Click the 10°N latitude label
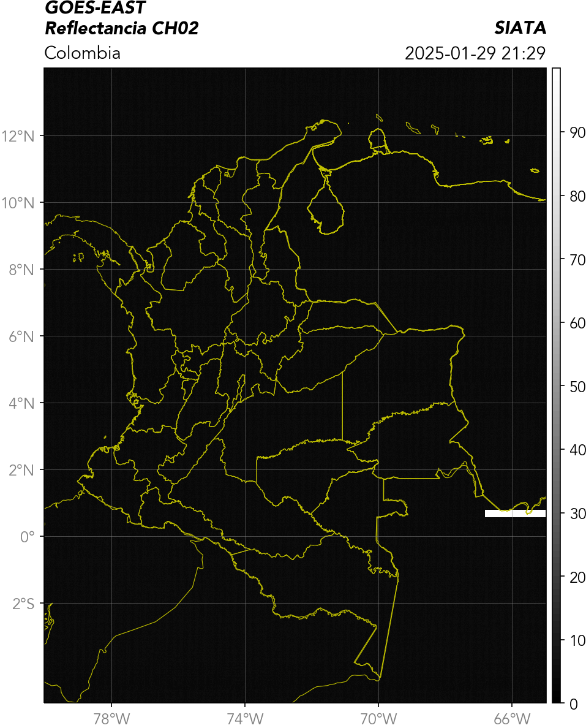The width and height of the screenshot is (586, 728). tap(18, 203)
